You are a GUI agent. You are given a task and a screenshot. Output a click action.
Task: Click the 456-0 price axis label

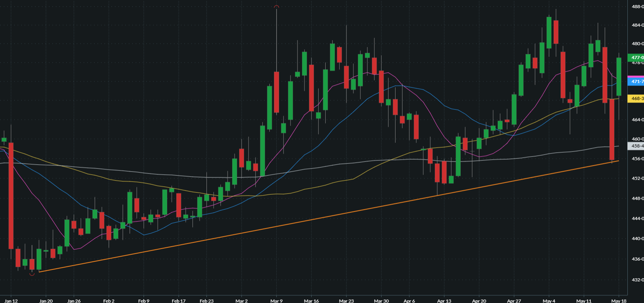pos(637,158)
